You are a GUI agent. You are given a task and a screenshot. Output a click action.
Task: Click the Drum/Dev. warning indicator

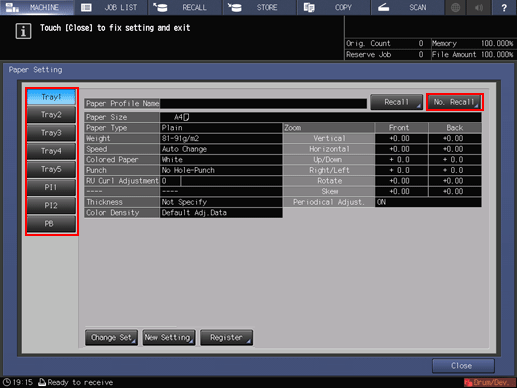pyautogui.click(x=489, y=382)
